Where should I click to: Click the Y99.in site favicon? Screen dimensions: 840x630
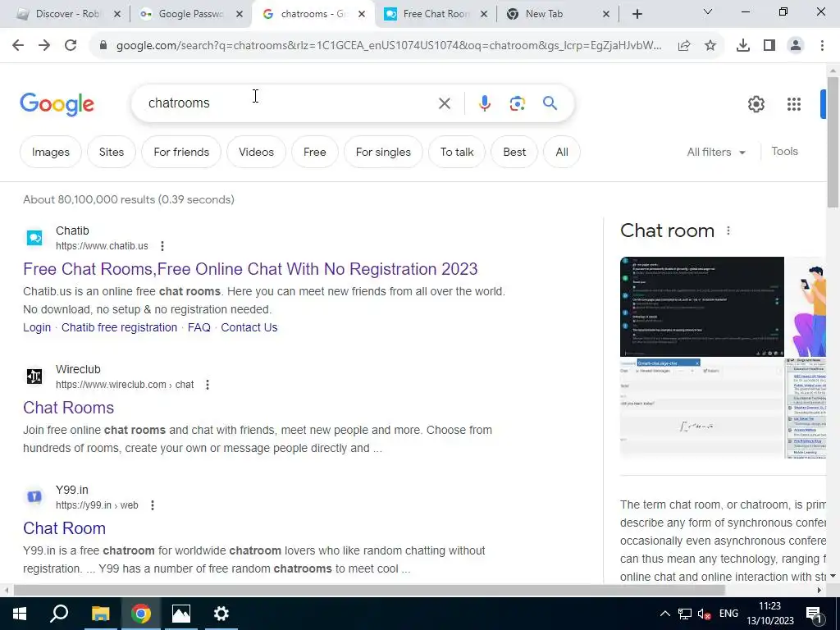point(34,497)
